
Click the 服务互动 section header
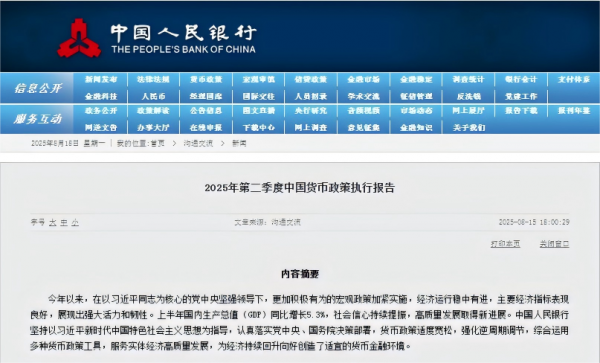(38, 119)
